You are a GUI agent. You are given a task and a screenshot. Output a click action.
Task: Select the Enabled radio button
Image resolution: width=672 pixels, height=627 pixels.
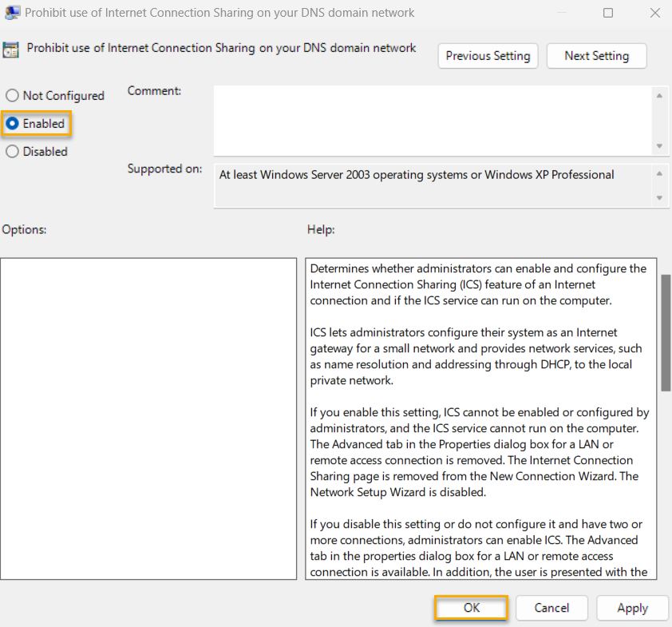point(12,123)
